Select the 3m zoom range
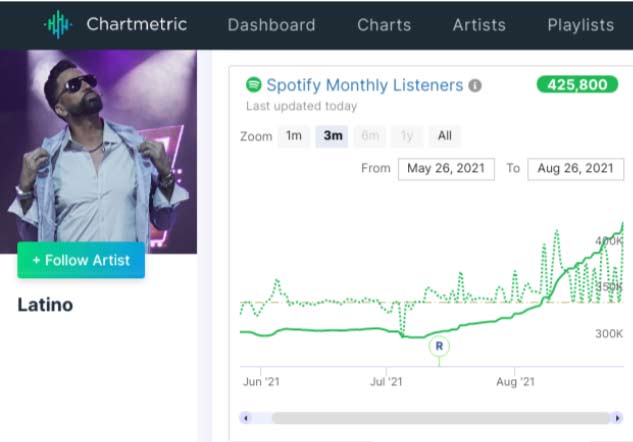 [332, 136]
